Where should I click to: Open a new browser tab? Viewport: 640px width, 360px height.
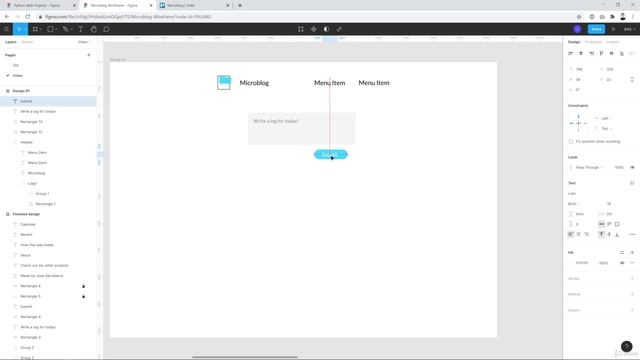[x=240, y=5]
